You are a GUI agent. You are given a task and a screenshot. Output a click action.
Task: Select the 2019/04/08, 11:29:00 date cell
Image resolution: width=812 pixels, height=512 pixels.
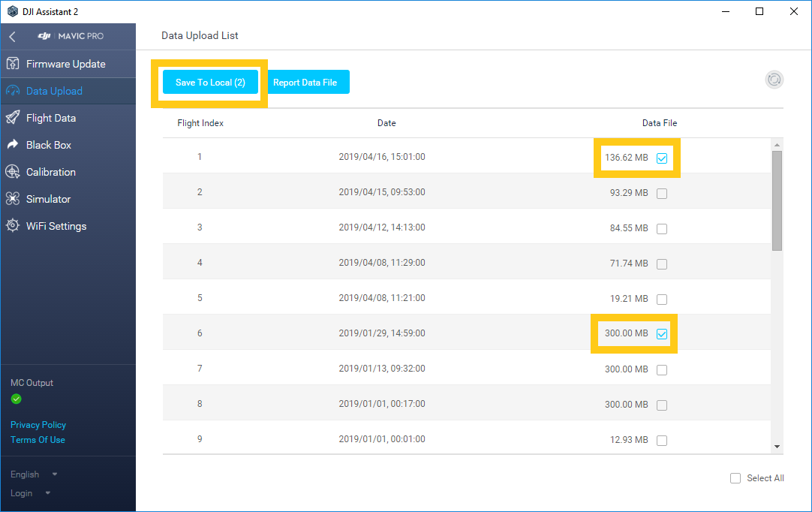[x=382, y=262]
